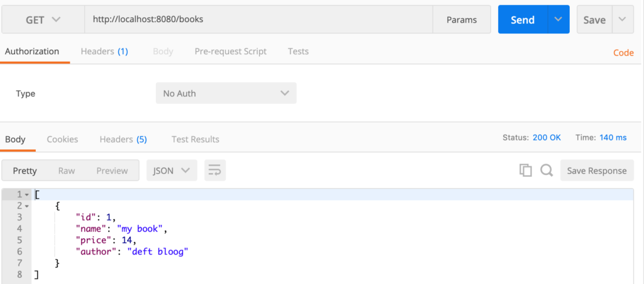Collapse the JSON object at line 2
Viewport: 644px width, 284px height.
point(27,206)
